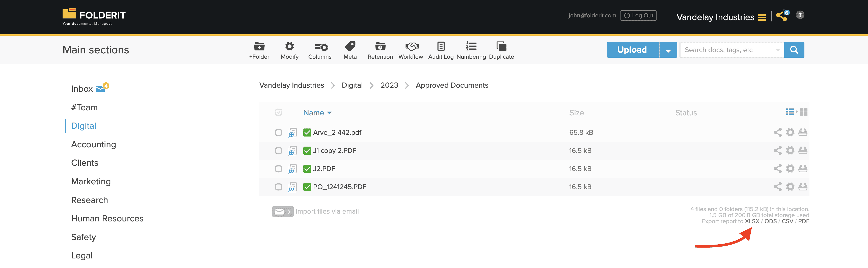Expand the search field dropdown arrow
The image size is (868, 268).
(x=777, y=50)
